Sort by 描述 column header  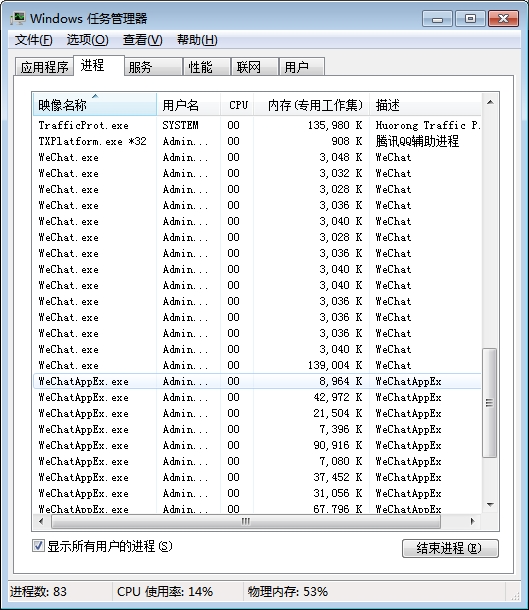click(x=425, y=105)
